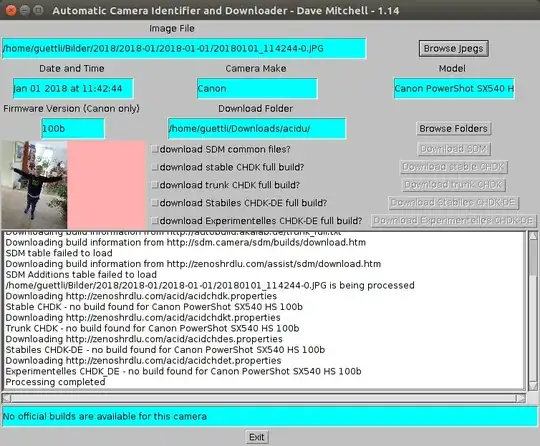Viewport: 540px width, 446px height.
Task: Click the log's vertical scrollbar up arrow
Action: tap(533, 236)
